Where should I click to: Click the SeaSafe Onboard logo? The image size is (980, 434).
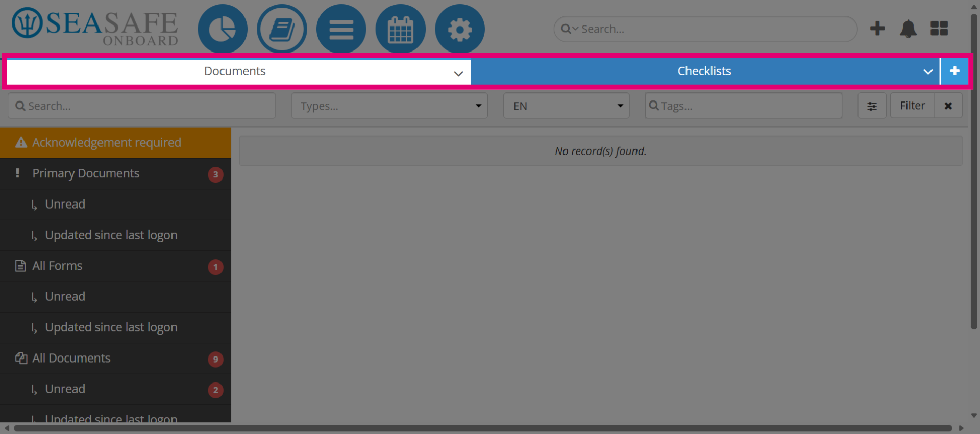pos(95,27)
